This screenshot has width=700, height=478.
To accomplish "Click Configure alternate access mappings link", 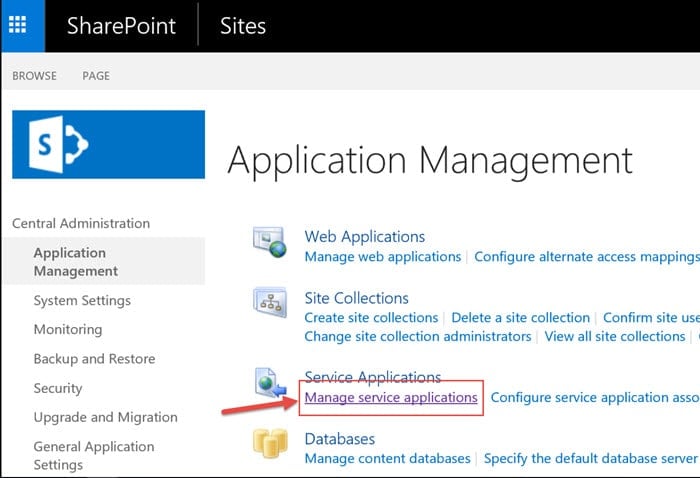I will [x=587, y=257].
